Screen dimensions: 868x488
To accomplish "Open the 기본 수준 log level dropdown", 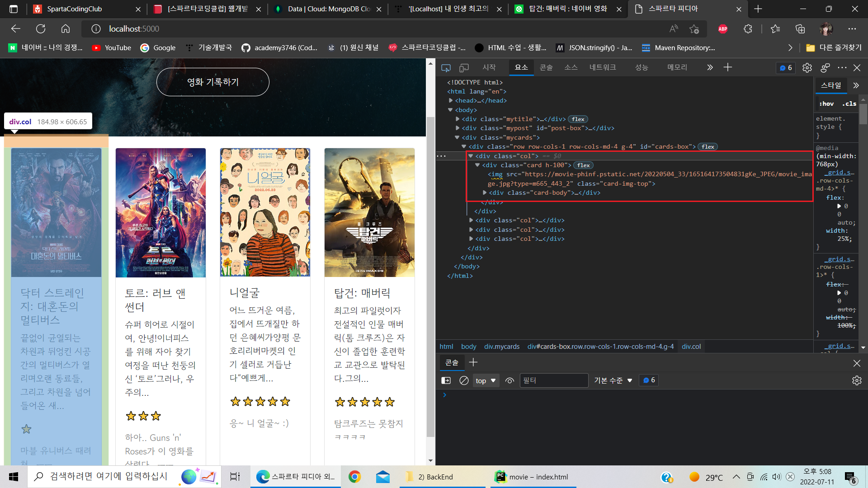I will click(x=613, y=380).
